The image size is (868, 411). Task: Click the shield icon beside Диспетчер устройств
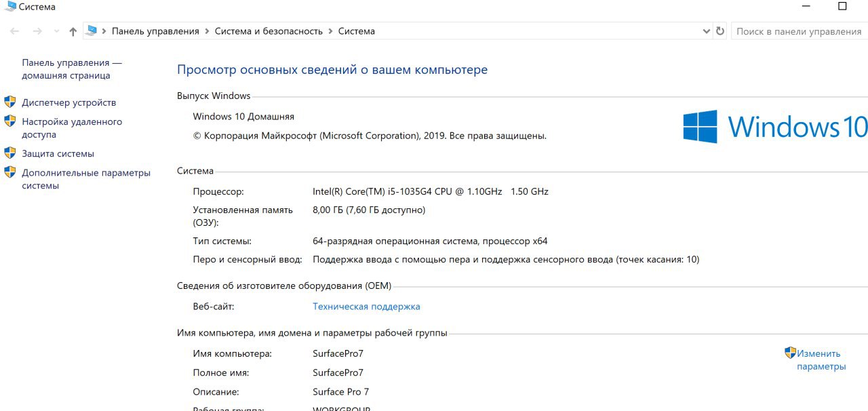click(x=10, y=102)
